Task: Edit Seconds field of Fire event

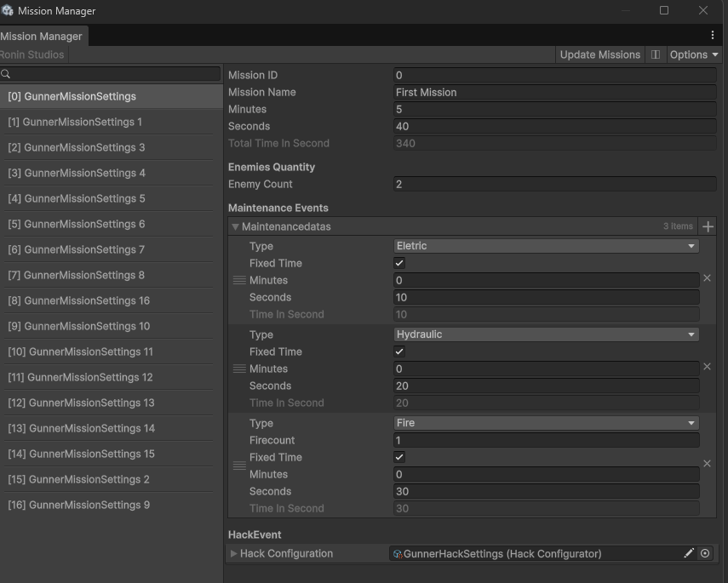Action: pyautogui.click(x=546, y=492)
